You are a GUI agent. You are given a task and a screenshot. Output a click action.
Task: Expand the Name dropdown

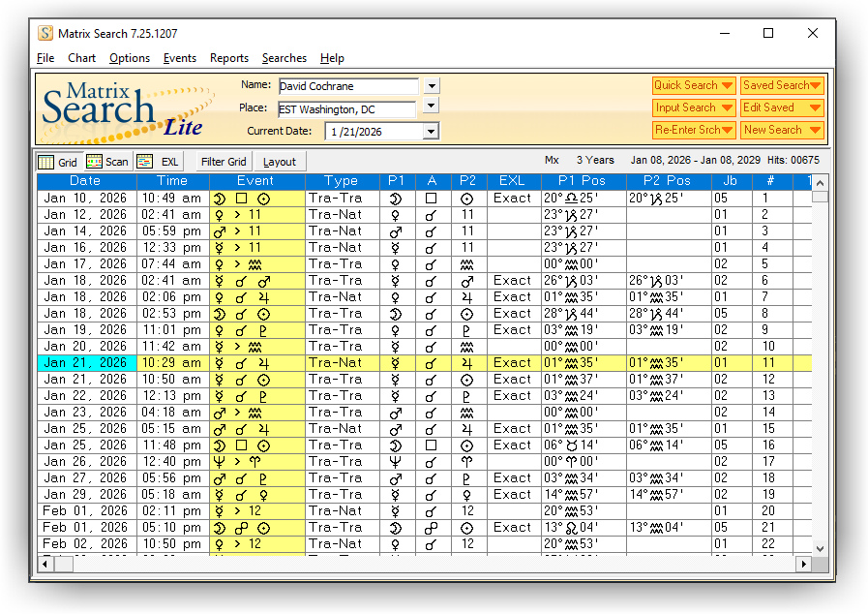pos(432,86)
